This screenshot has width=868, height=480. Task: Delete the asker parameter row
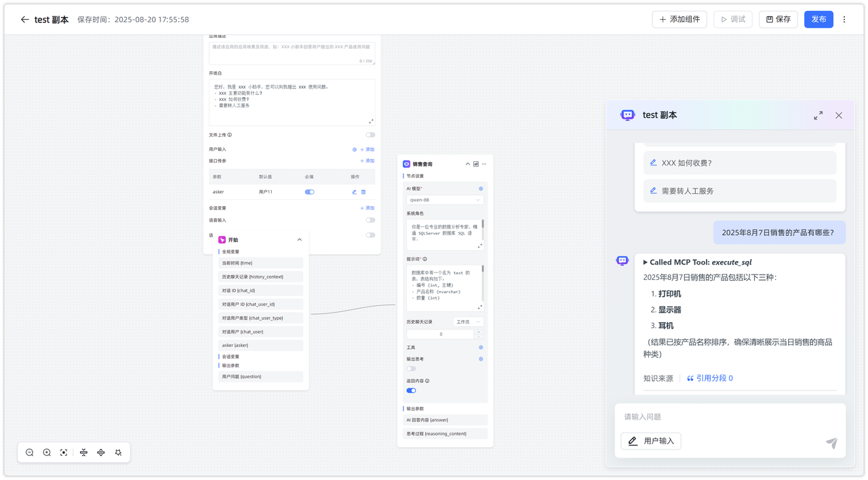click(x=363, y=192)
